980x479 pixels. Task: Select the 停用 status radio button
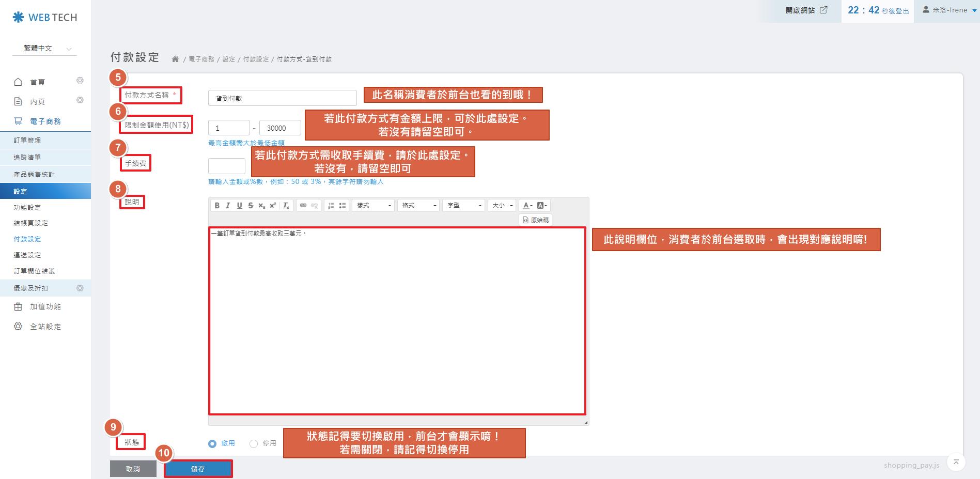point(254,443)
